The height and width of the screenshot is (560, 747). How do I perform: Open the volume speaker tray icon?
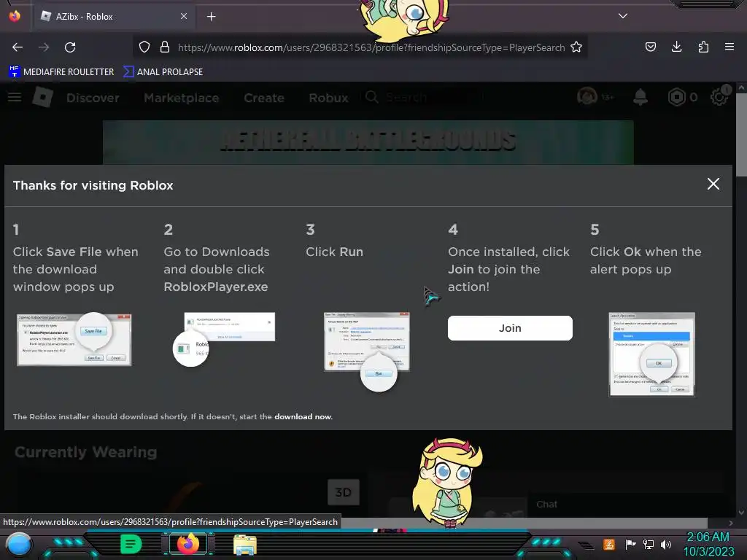point(666,544)
